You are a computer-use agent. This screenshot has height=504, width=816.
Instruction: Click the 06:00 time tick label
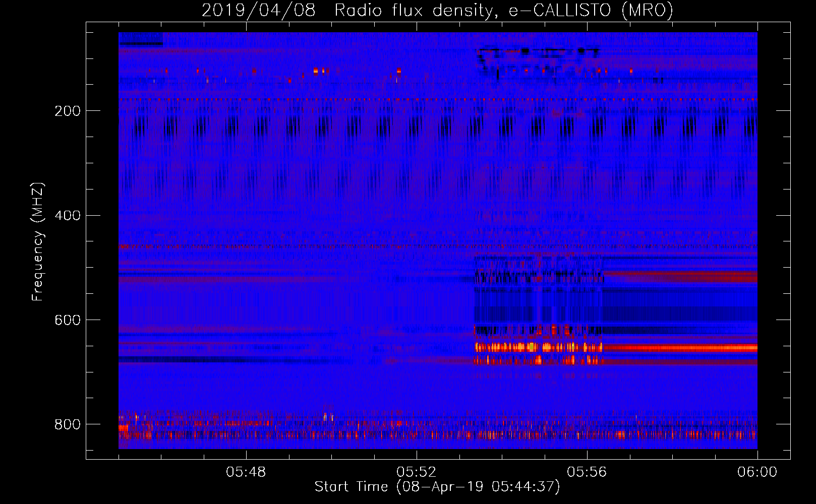coord(757,472)
